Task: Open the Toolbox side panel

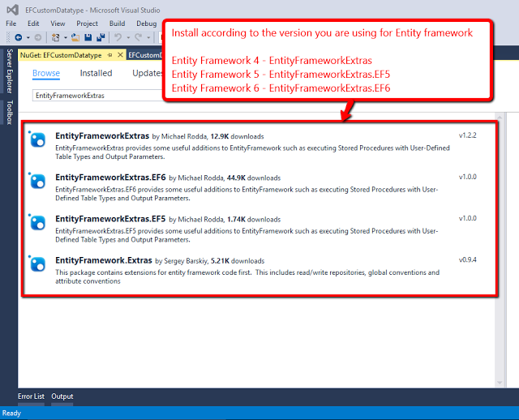Action: (x=10, y=112)
